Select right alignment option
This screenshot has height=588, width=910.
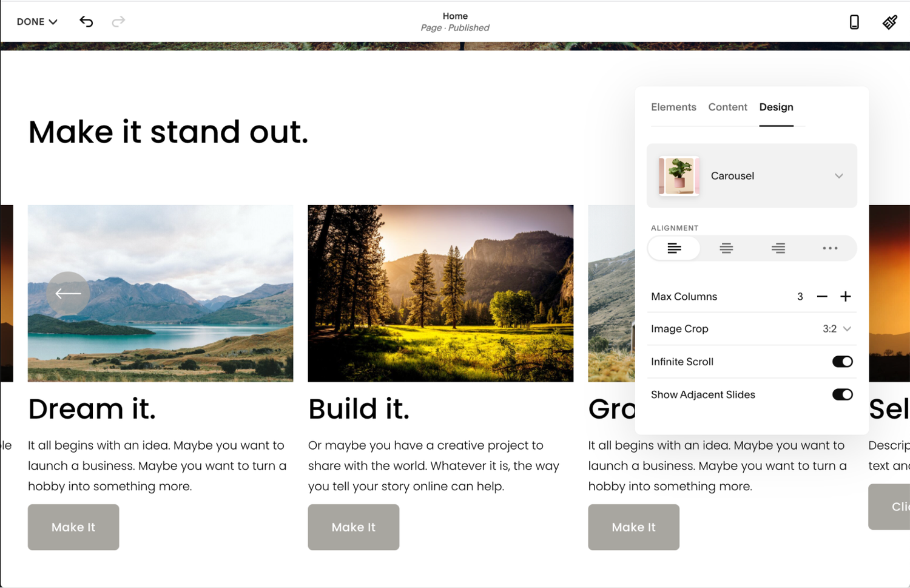tap(778, 248)
